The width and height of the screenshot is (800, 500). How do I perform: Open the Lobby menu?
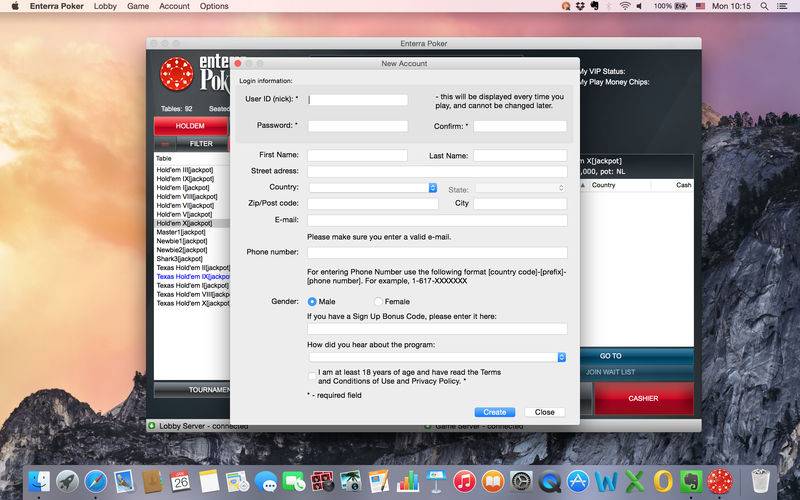[x=105, y=6]
